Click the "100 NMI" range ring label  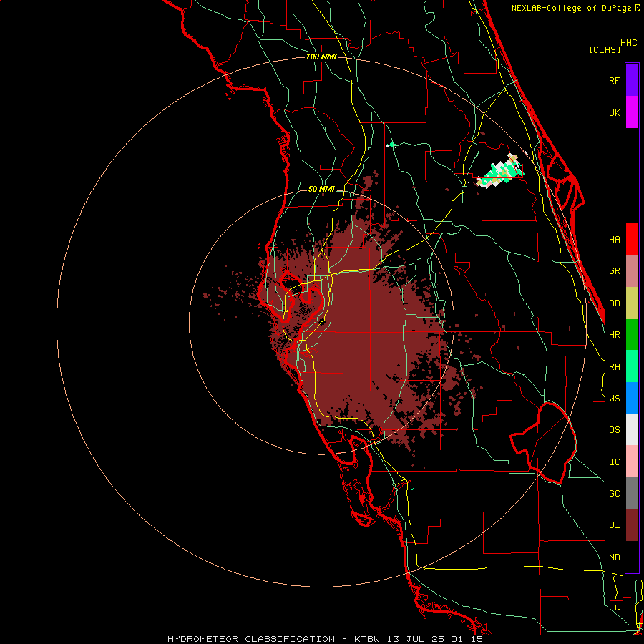coord(321,57)
